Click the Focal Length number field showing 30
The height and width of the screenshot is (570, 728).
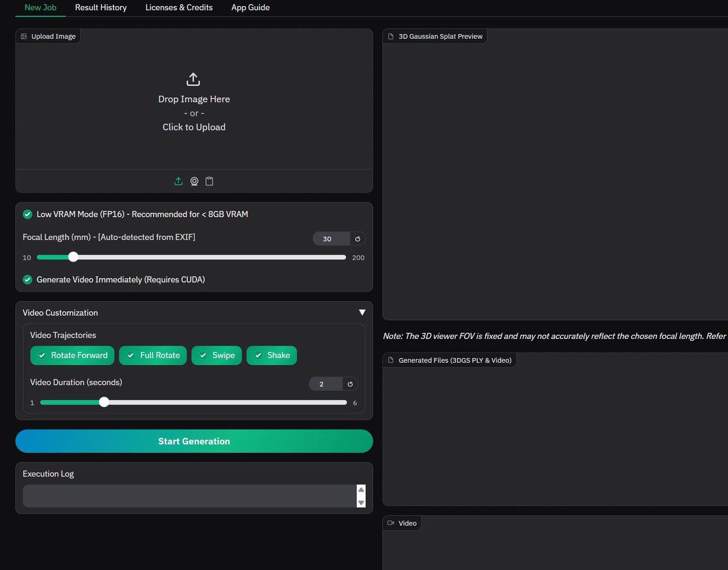[331, 239]
